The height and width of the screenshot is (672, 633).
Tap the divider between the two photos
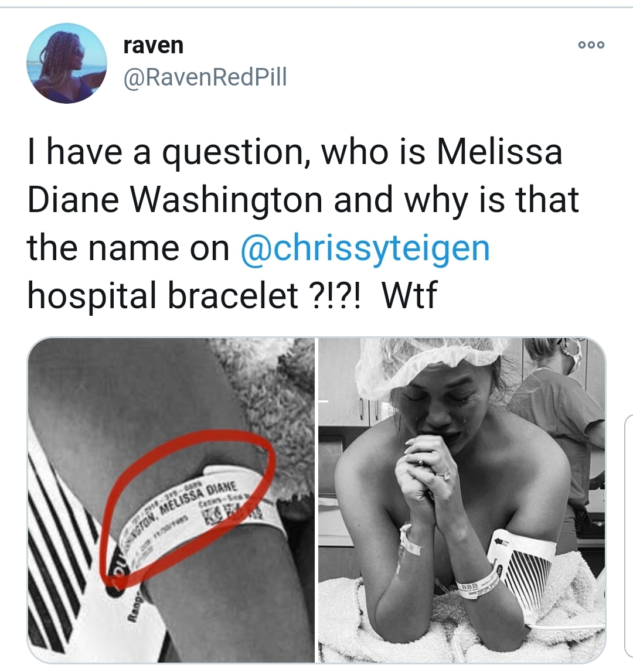[316, 500]
